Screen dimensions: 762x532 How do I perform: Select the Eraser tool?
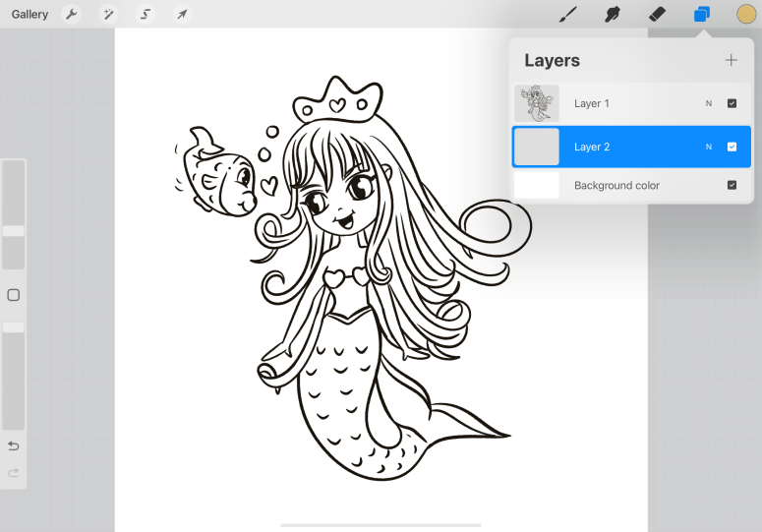tap(657, 14)
